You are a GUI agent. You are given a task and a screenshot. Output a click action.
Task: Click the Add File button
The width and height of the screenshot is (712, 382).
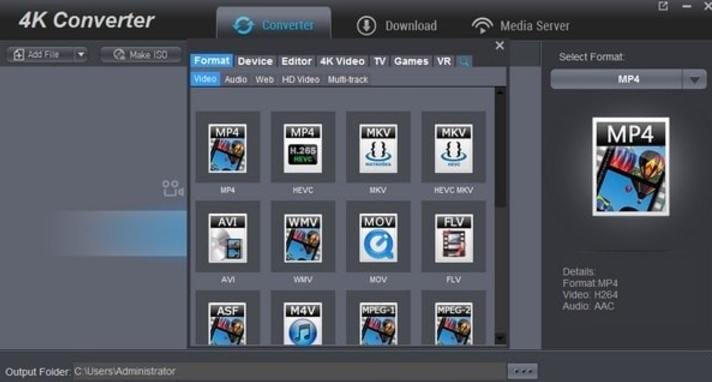pos(40,55)
